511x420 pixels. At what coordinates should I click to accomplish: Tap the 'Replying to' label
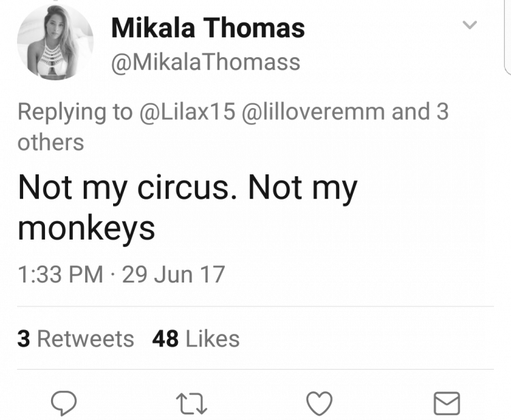(75, 112)
